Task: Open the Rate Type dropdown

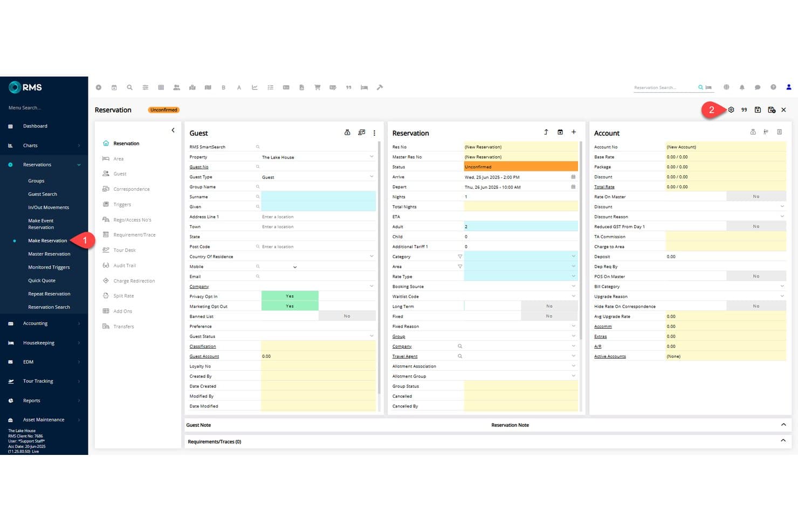Action: point(521,277)
